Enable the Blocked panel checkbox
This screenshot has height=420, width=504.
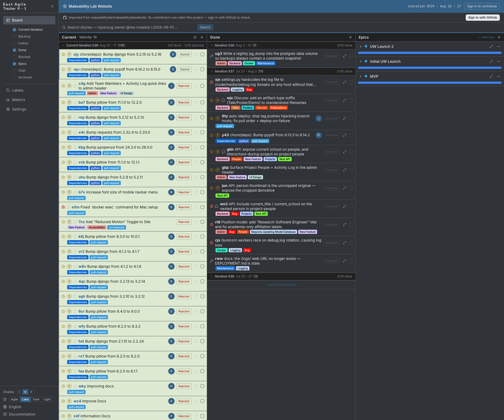(x=14, y=57)
